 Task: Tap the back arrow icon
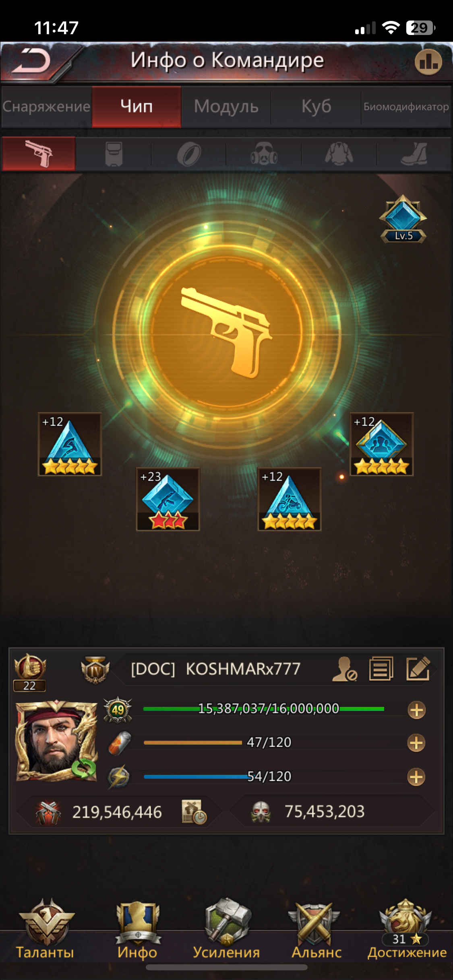[31, 62]
